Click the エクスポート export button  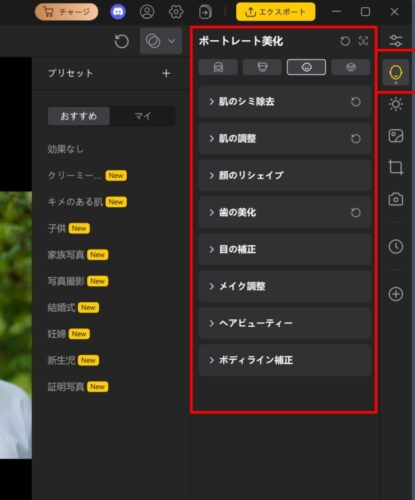tap(276, 12)
